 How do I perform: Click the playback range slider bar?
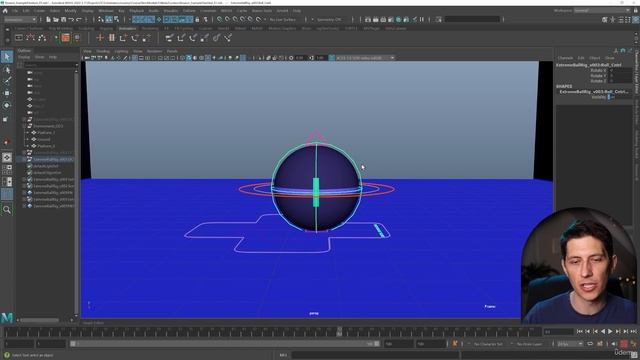point(225,344)
